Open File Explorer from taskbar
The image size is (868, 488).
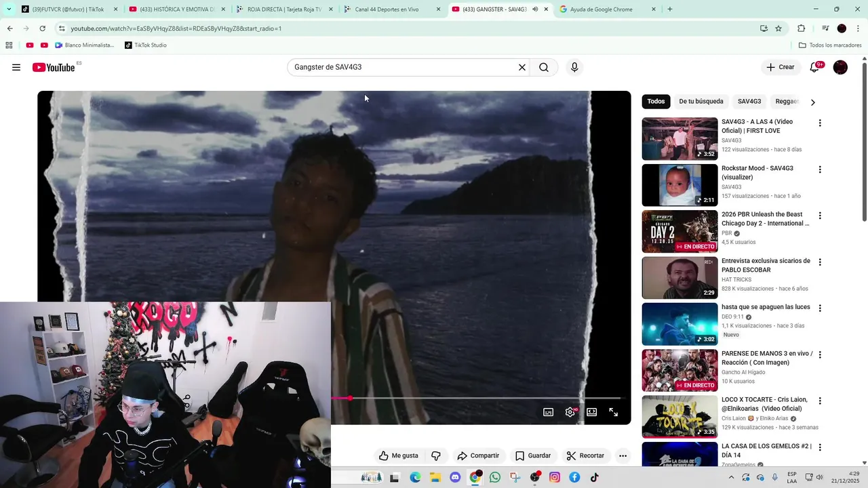[435, 477]
